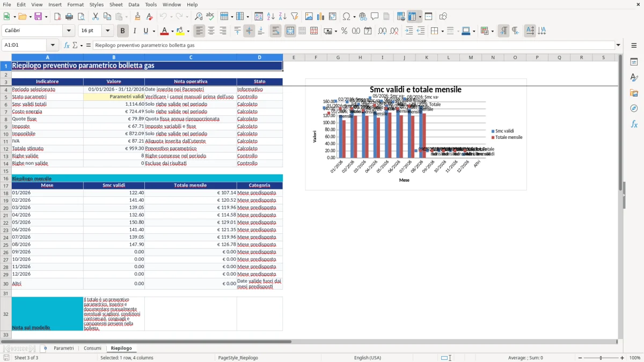Open sidebar Navigator deck

634,108
